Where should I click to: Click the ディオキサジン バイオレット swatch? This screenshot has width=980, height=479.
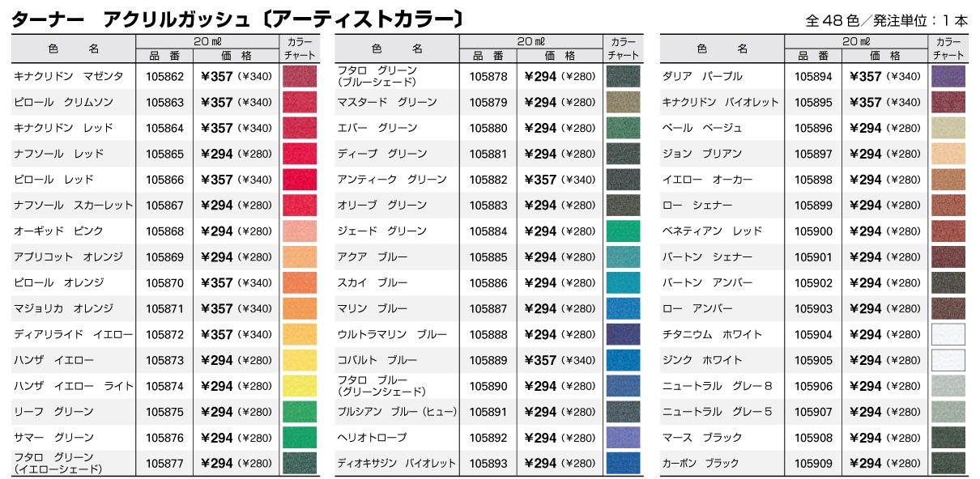[623, 464]
